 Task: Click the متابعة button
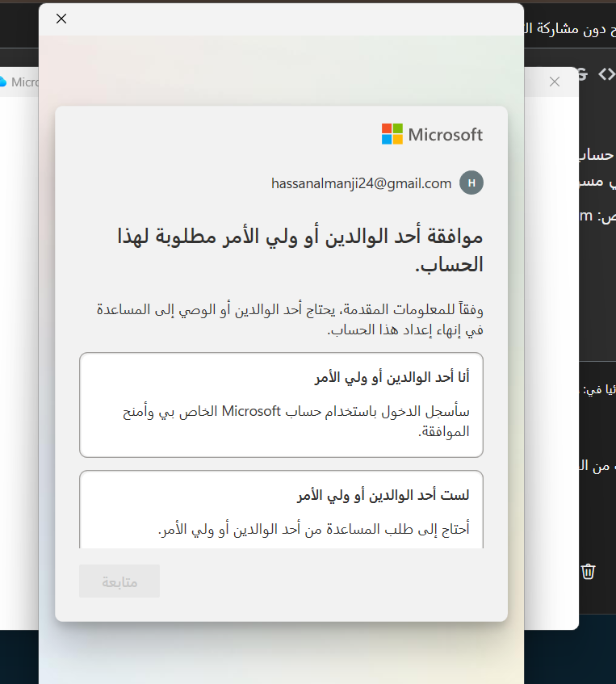click(119, 581)
